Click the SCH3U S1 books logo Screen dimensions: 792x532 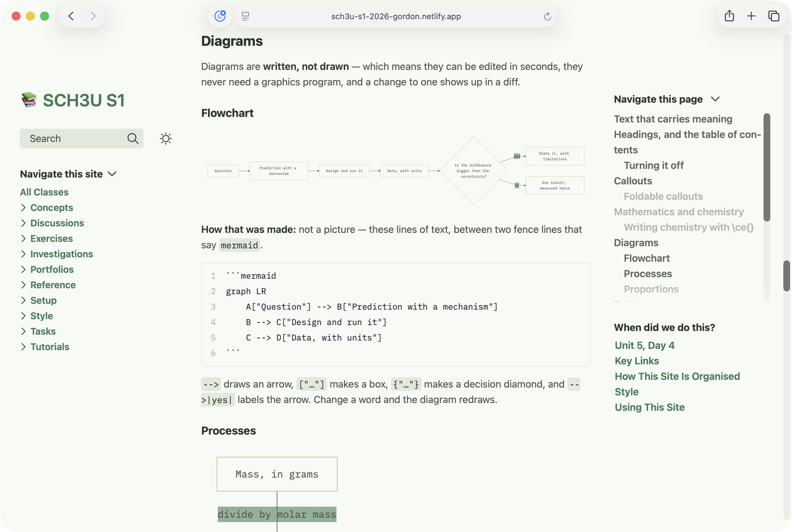[x=29, y=100]
